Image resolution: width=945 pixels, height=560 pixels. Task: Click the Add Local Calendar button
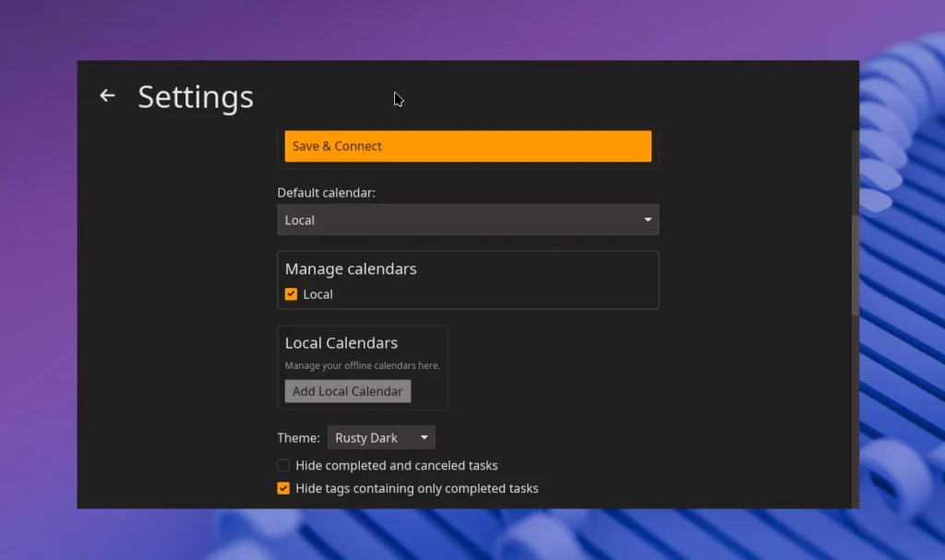(x=347, y=391)
